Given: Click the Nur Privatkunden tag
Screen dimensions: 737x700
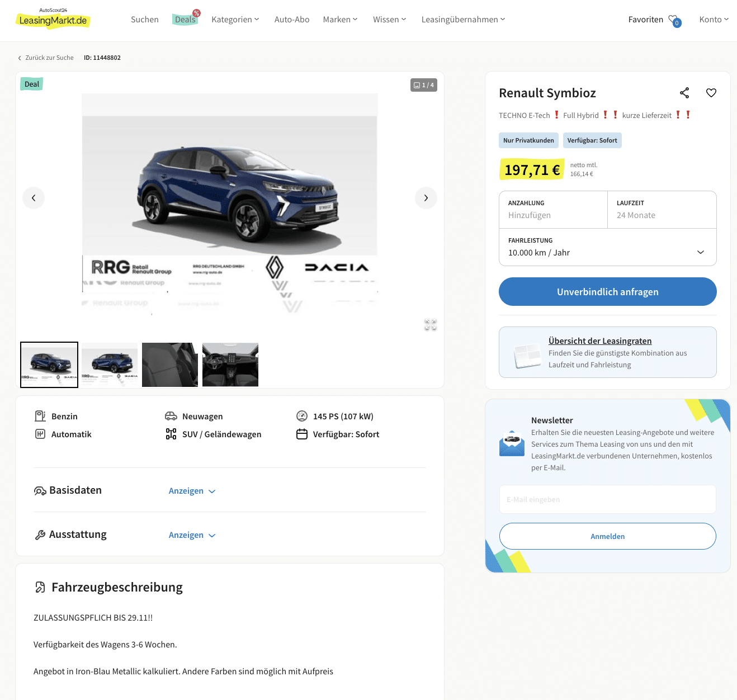Looking at the screenshot, I should click(x=528, y=140).
